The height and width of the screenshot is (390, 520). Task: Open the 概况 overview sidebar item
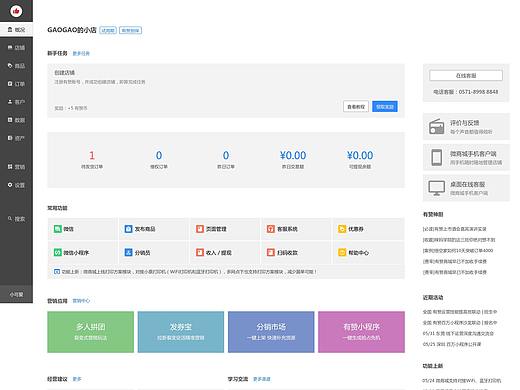(x=16, y=30)
